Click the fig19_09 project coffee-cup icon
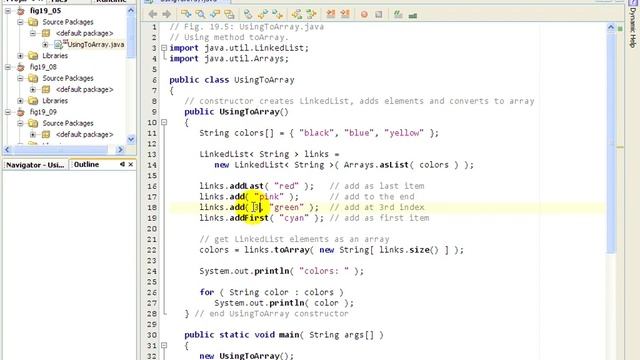The height and width of the screenshot is (360, 640). (21, 112)
